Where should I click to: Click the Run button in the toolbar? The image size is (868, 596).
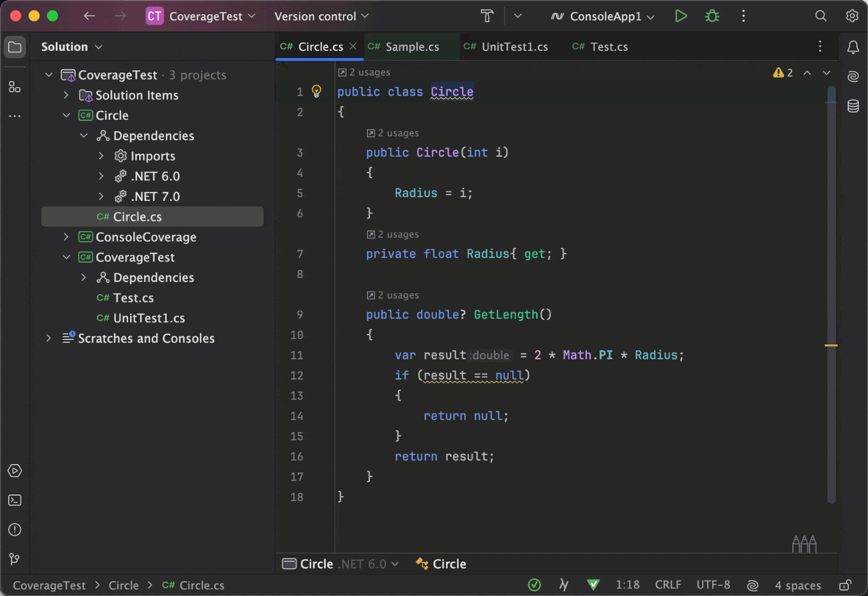point(681,16)
